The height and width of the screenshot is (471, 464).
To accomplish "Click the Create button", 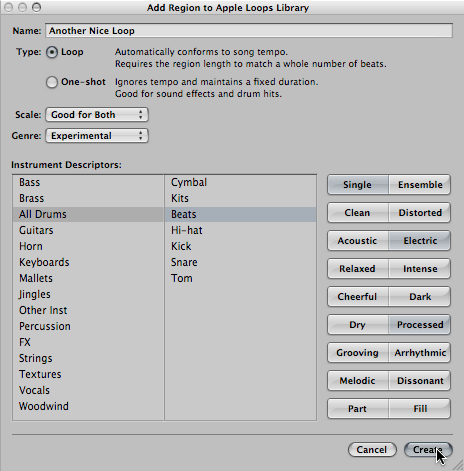I will [428, 450].
